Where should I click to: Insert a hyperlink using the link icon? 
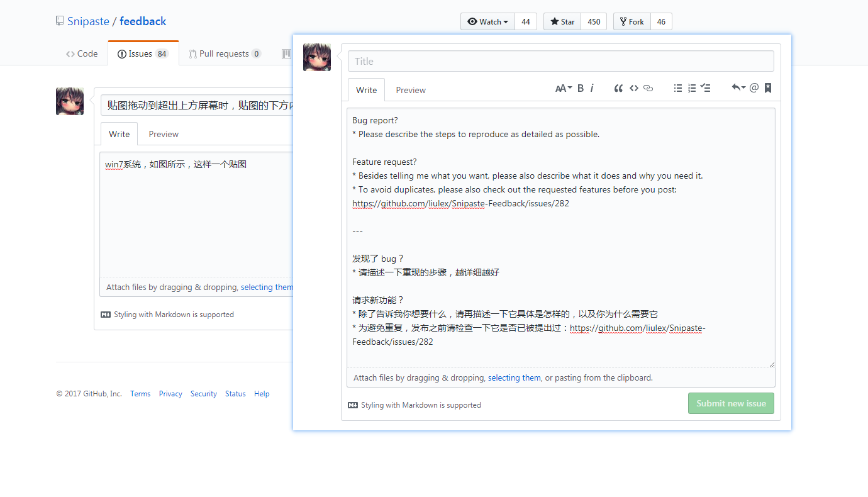[648, 88]
